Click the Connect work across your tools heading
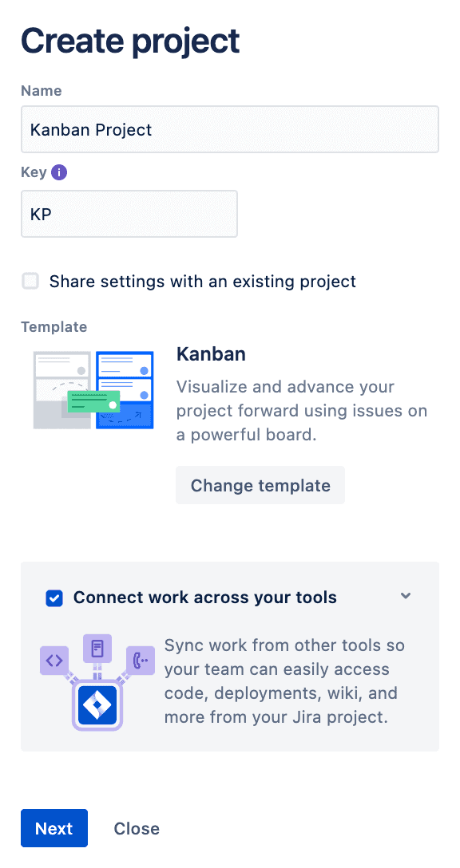Screen dimensions: 460x868 pyautogui.click(x=205, y=598)
